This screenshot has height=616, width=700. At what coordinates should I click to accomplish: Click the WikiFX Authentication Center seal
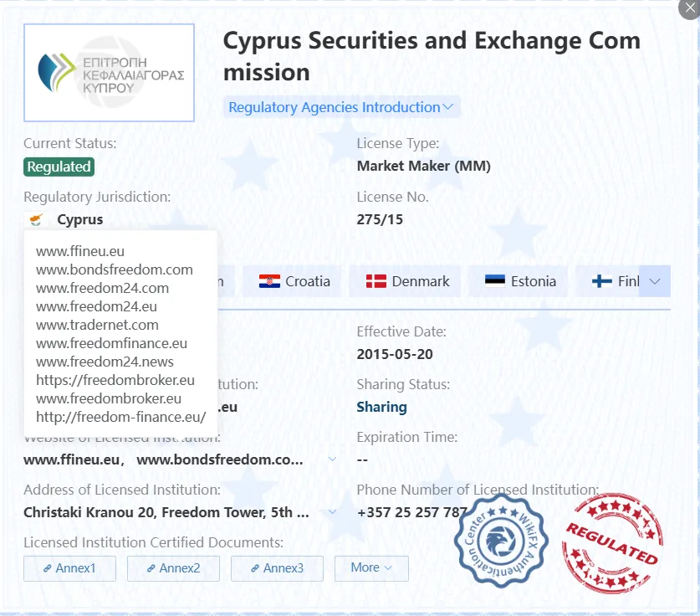tap(501, 541)
